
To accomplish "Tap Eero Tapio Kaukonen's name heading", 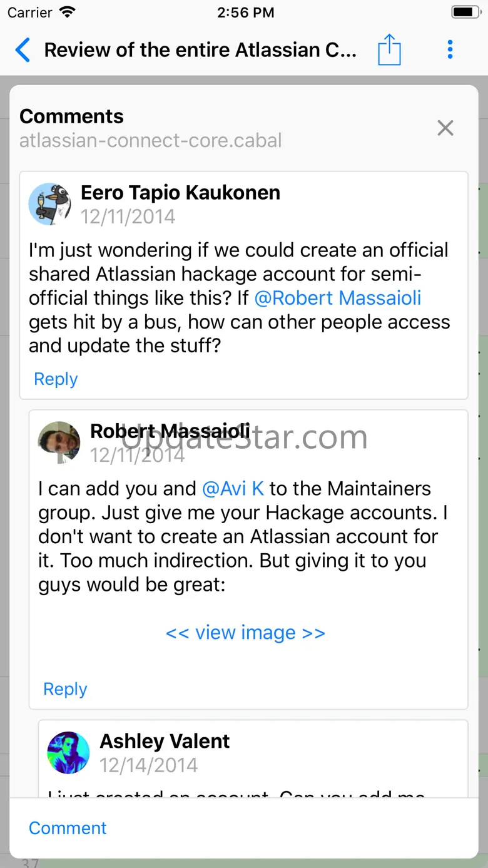I will [180, 193].
